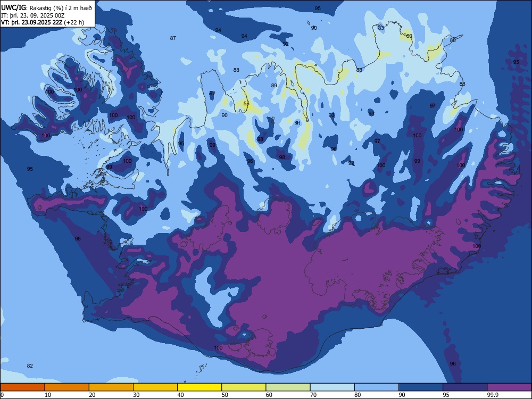Viewport: 532px width, 399px height.
Task: Click the title text 'UWC/IG: Rakastig (%) í 2 m hæð'
Action: [x=46, y=7]
